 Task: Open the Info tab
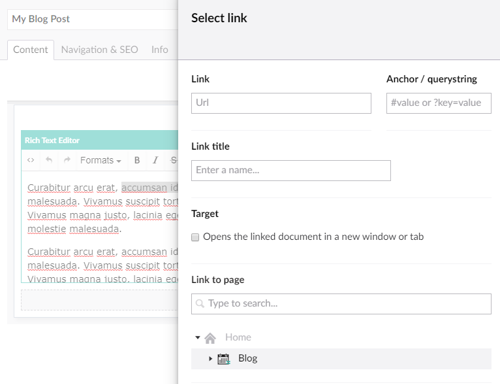tap(160, 50)
